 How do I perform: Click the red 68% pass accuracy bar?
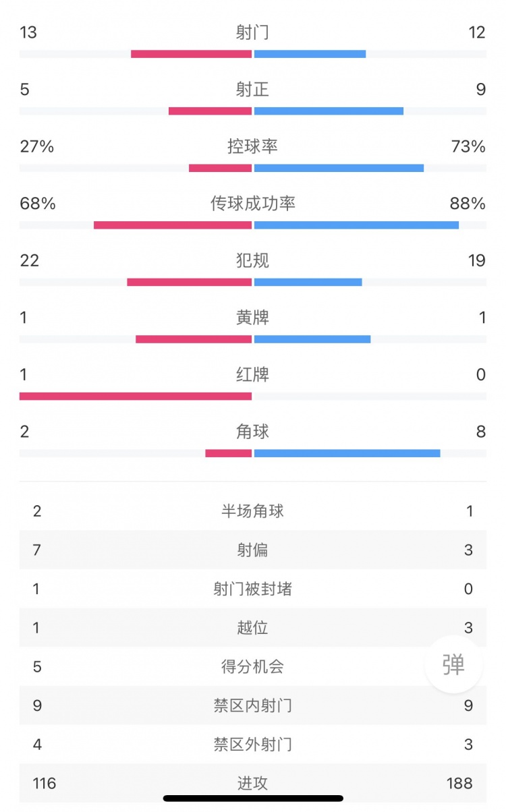173,225
